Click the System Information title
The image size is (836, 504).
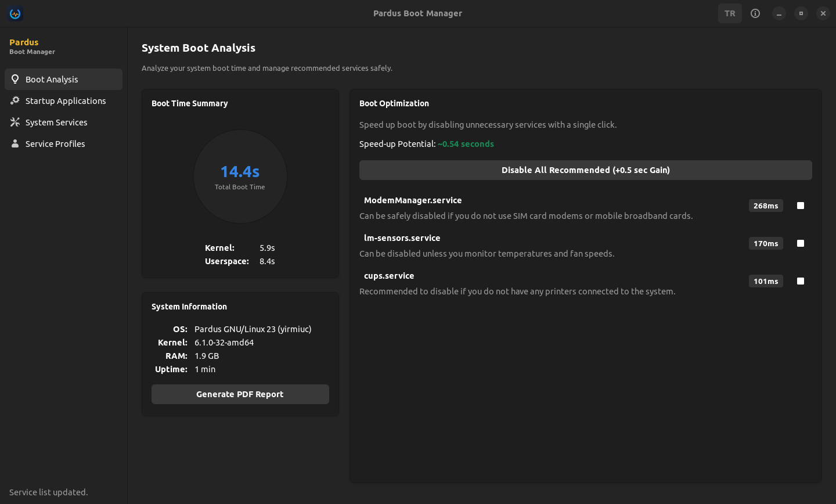tap(189, 307)
